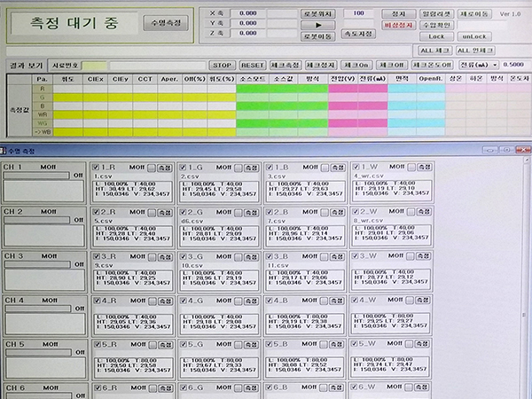Click the ALL 언체크 button

[475, 51]
